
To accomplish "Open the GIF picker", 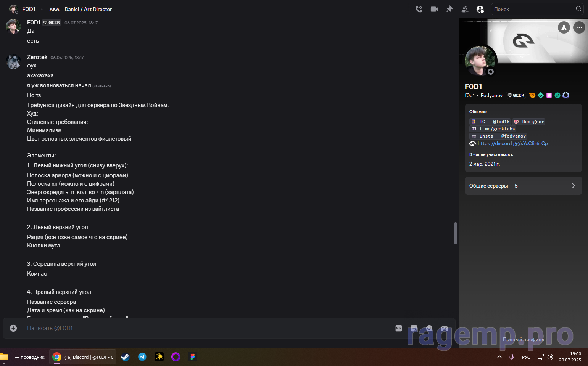I will point(399,328).
